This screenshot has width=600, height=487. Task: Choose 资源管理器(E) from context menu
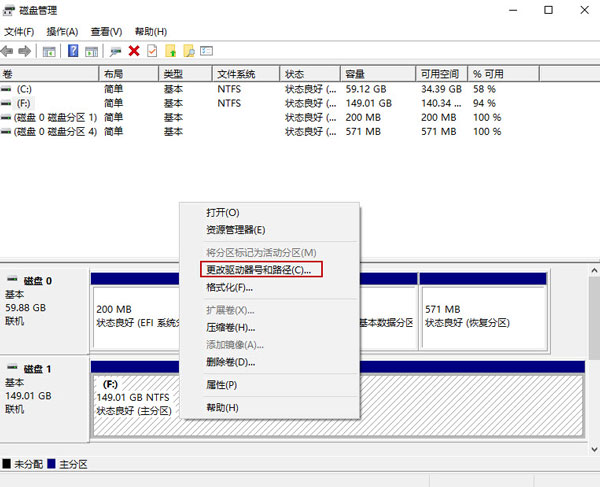tap(270, 230)
